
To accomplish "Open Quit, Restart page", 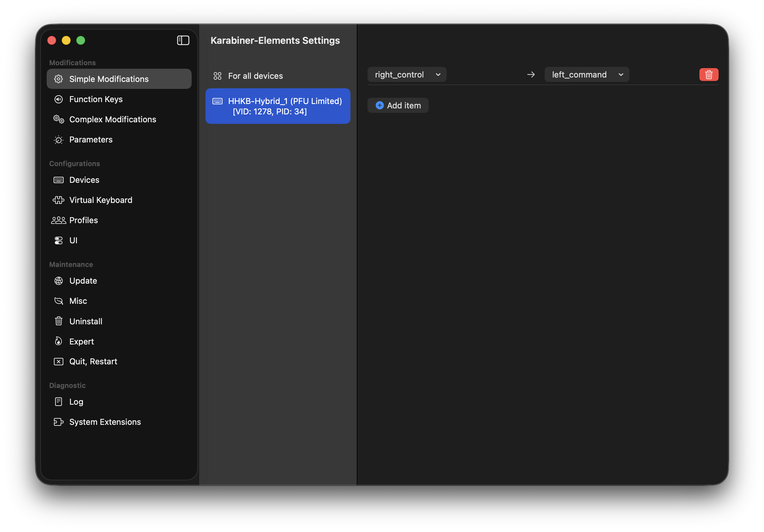I will point(119,362).
